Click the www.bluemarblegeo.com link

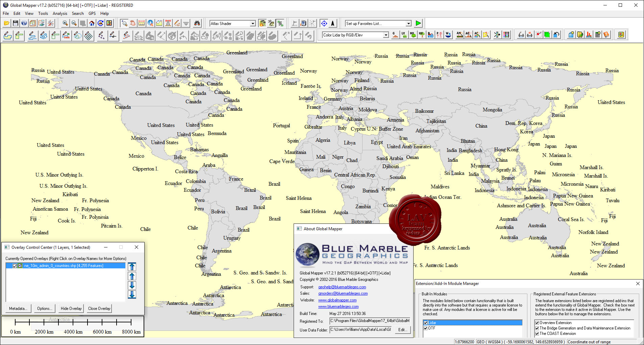tap(338, 307)
